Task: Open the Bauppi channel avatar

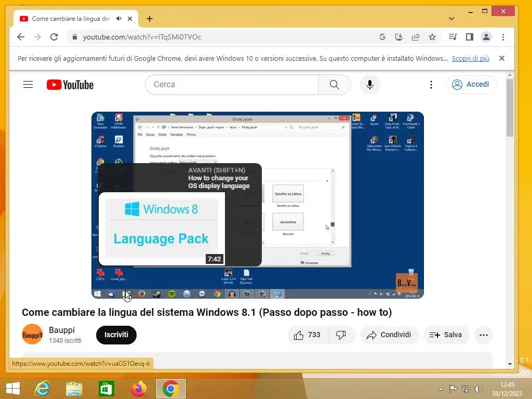Action: [32, 335]
